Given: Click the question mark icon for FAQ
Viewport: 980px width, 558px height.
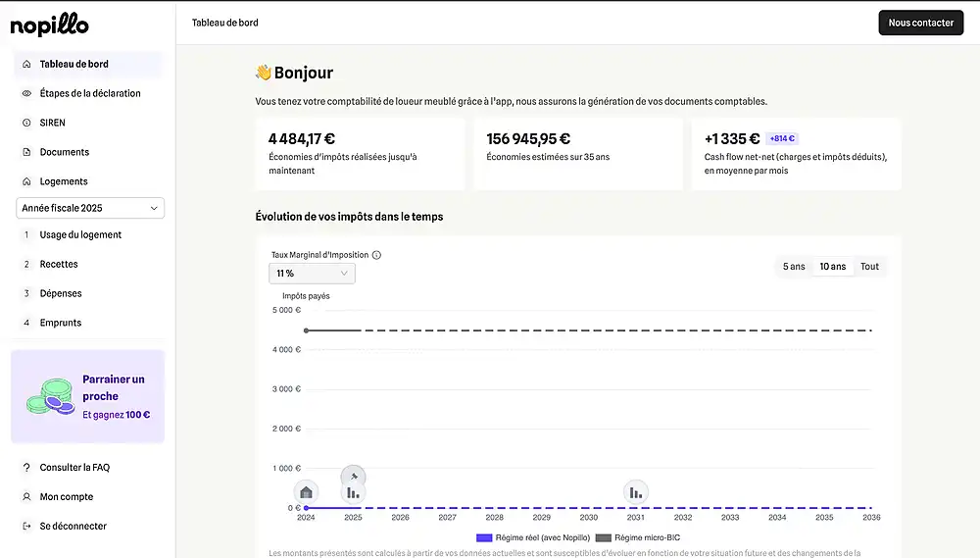Looking at the screenshot, I should coord(26,468).
